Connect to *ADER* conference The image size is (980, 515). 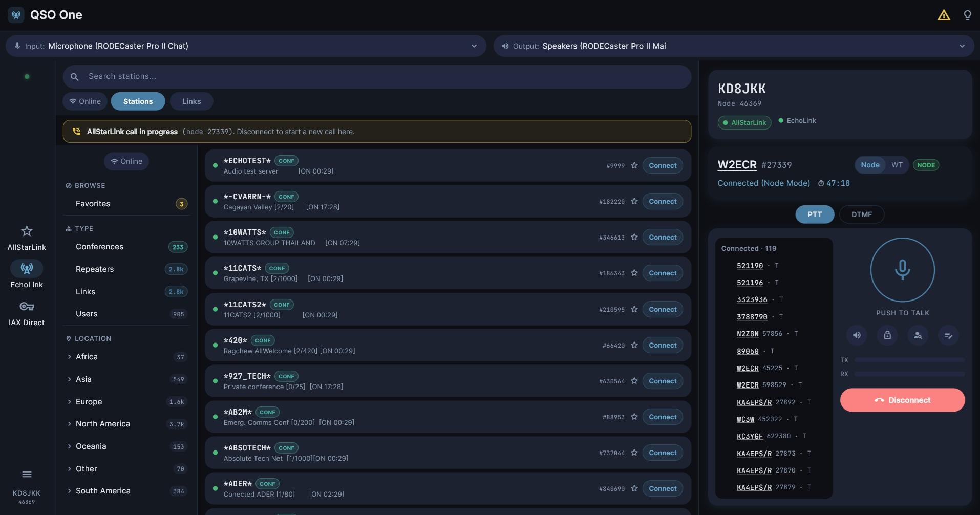click(663, 488)
